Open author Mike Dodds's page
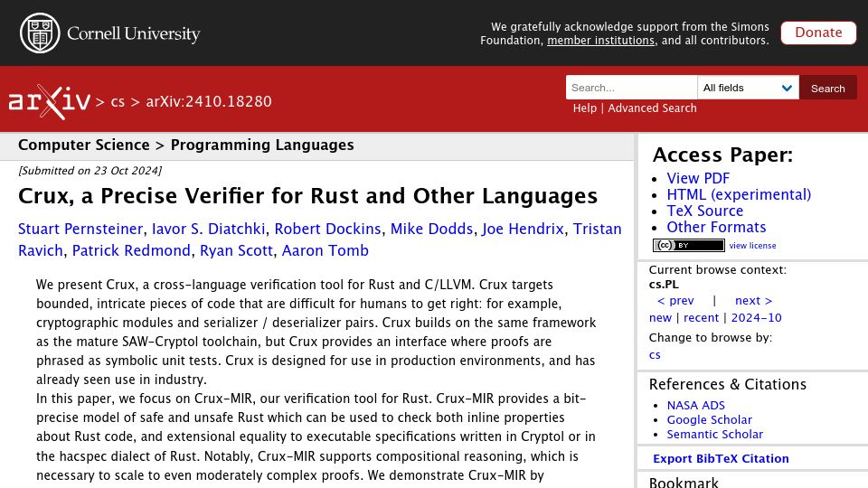Screen dimensions: 868x488 432,229
